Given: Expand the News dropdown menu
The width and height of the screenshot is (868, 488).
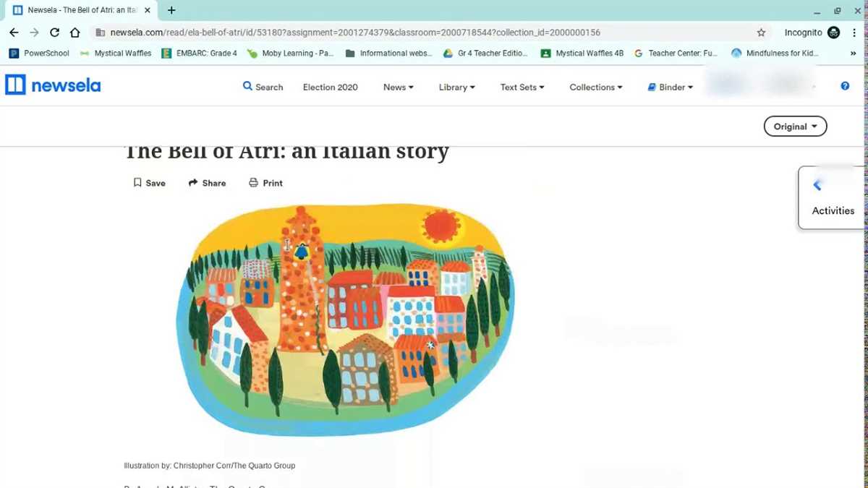Looking at the screenshot, I should (399, 87).
